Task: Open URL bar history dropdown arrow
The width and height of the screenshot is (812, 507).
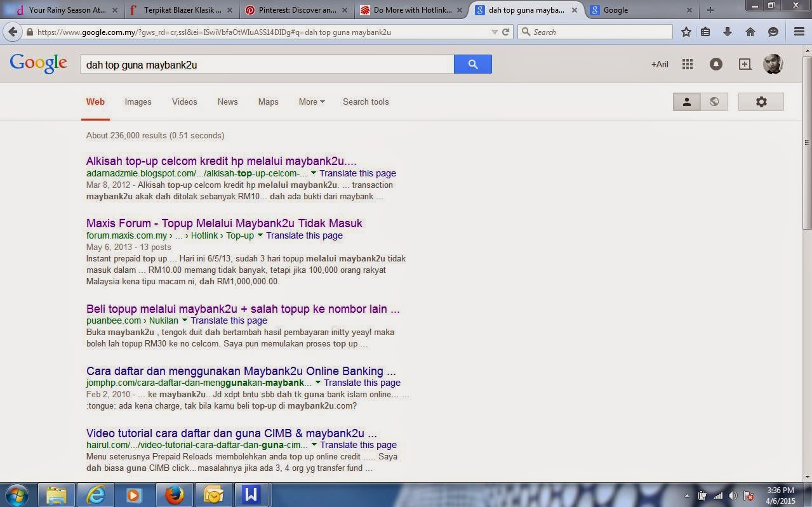Action: (495, 32)
